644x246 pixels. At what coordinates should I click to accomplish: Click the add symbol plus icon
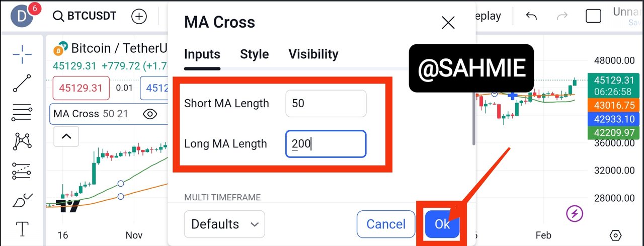(x=139, y=17)
